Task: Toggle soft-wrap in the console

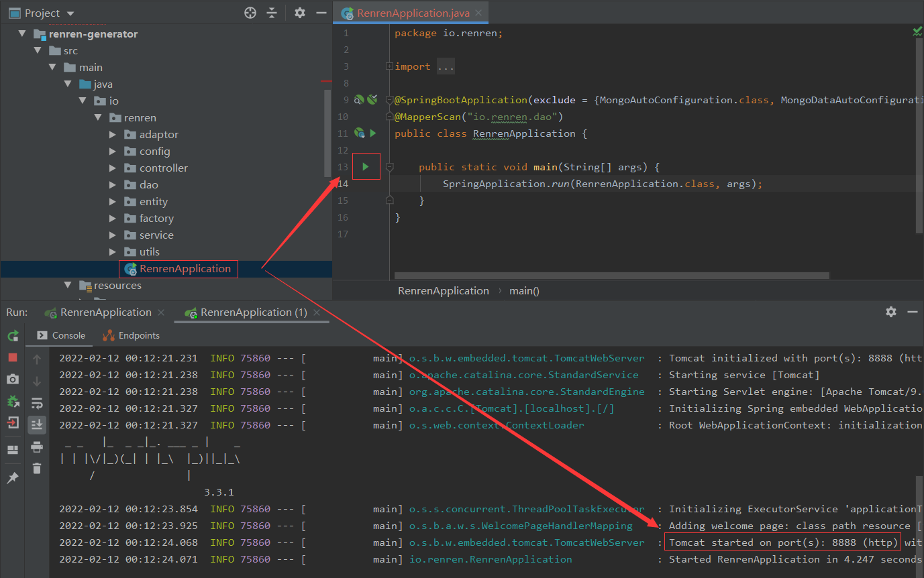Action: 37,403
